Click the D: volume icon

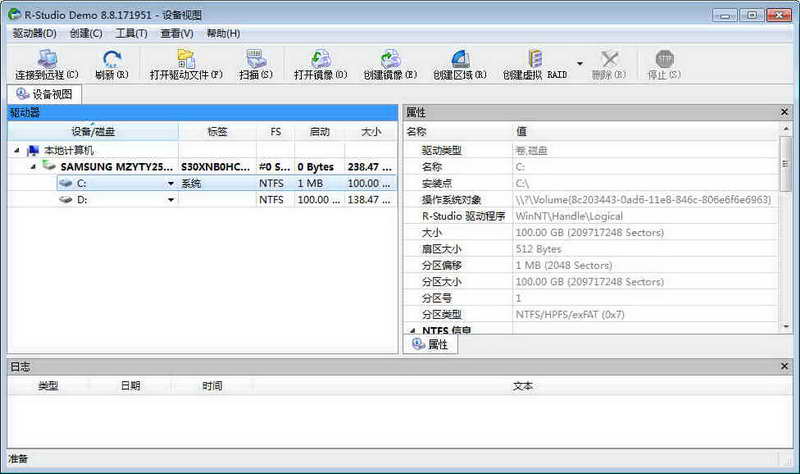tap(66, 199)
